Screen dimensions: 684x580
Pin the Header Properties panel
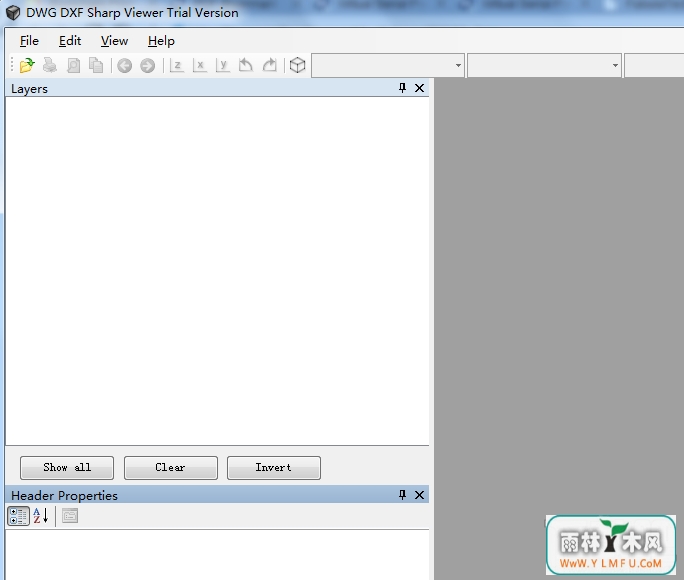(402, 495)
